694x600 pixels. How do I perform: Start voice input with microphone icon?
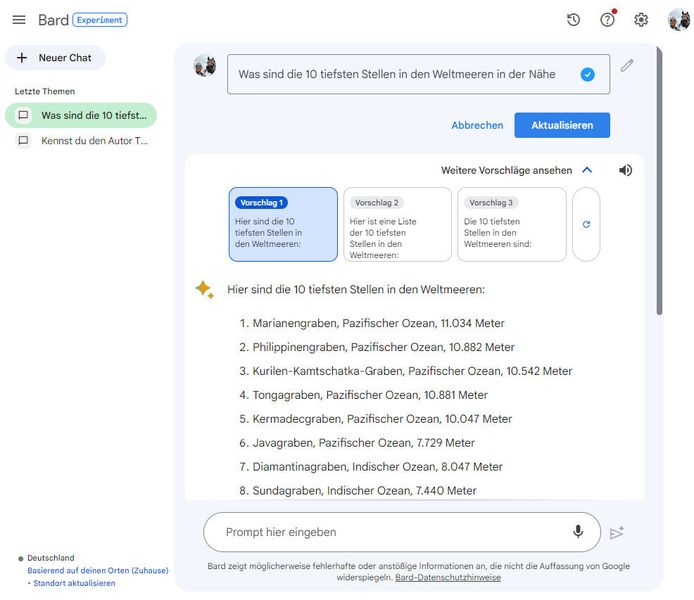tap(578, 531)
